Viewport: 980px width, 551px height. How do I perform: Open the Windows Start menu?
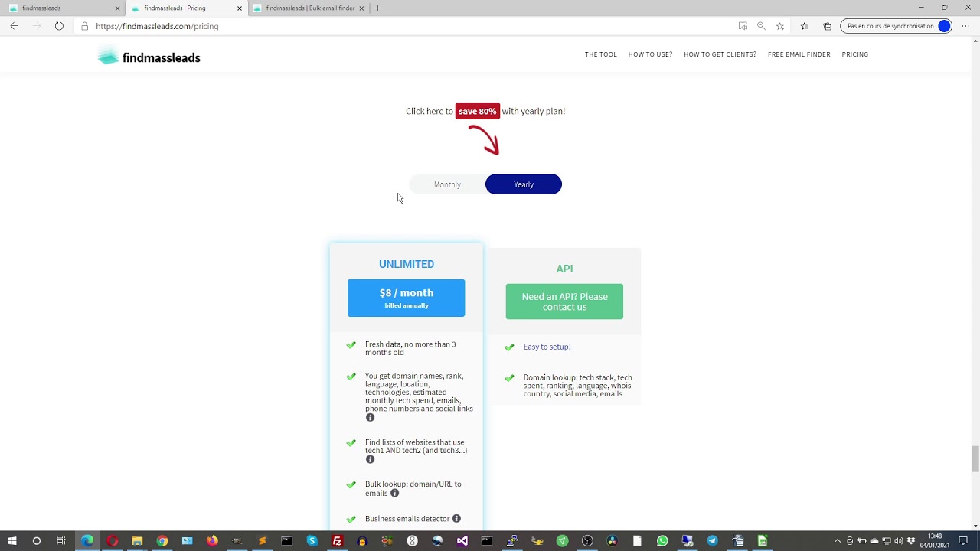11,541
